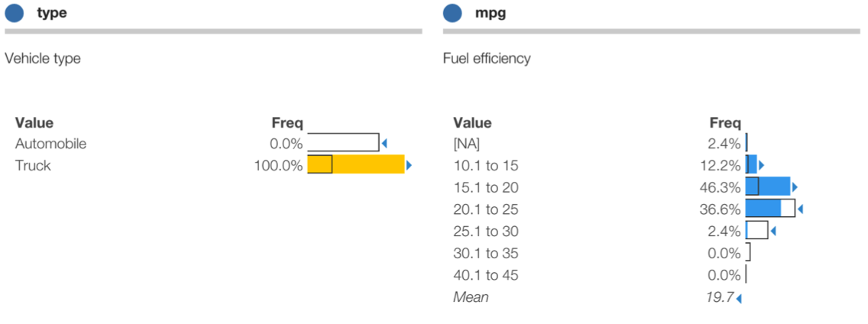Click the arrow marker next to Mean 19.7
The width and height of the screenshot is (868, 324).
[739, 297]
